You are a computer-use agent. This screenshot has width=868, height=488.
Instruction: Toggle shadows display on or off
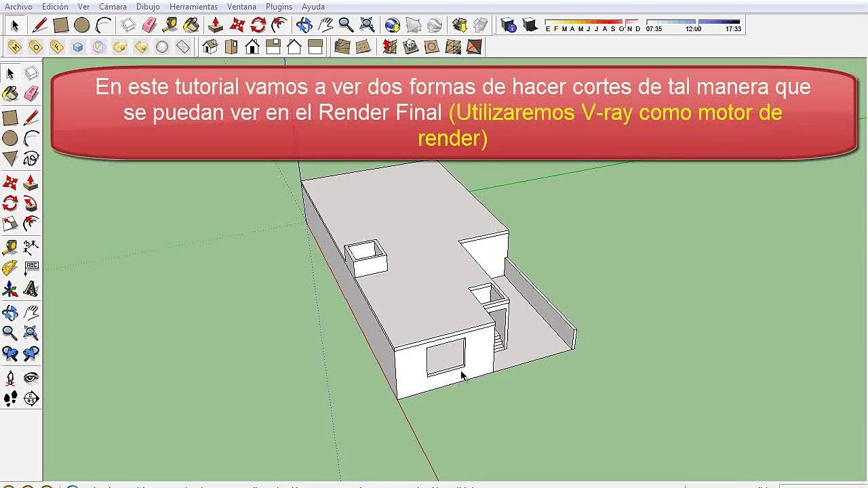click(x=530, y=26)
